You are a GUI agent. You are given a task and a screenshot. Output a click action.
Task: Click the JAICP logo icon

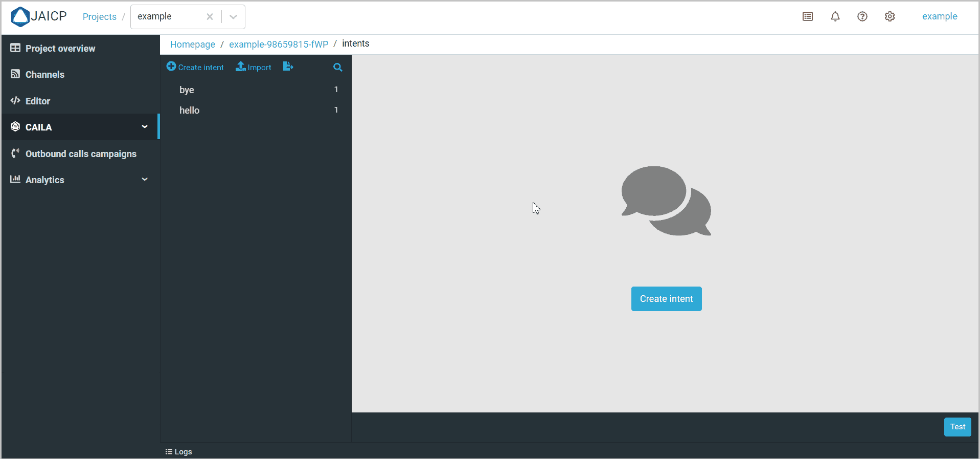tap(20, 16)
